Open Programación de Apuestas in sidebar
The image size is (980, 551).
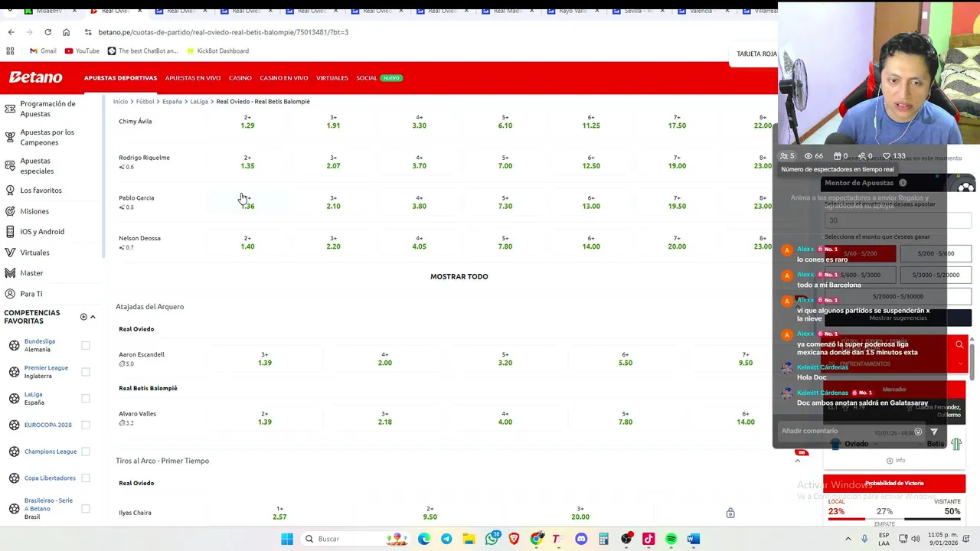click(47, 109)
